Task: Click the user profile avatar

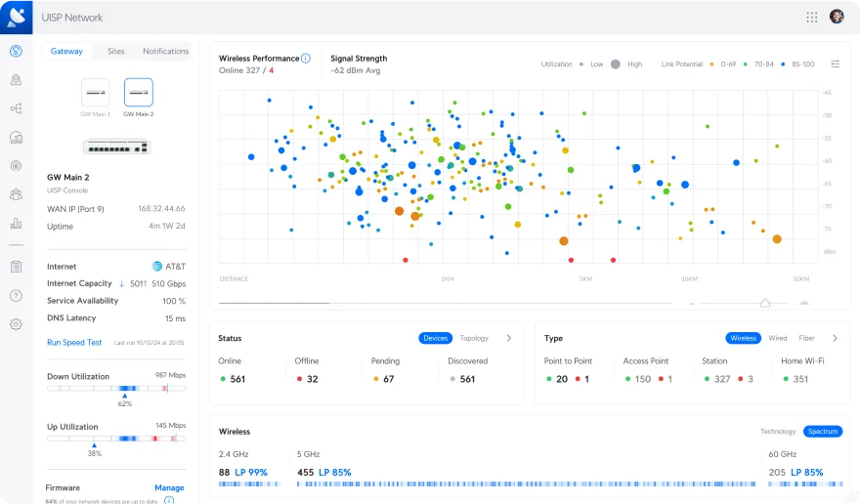Action: point(837,17)
